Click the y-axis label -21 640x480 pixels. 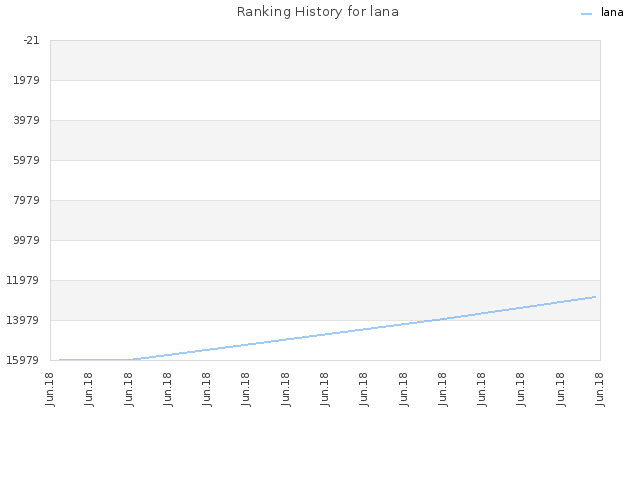[x=31, y=40]
